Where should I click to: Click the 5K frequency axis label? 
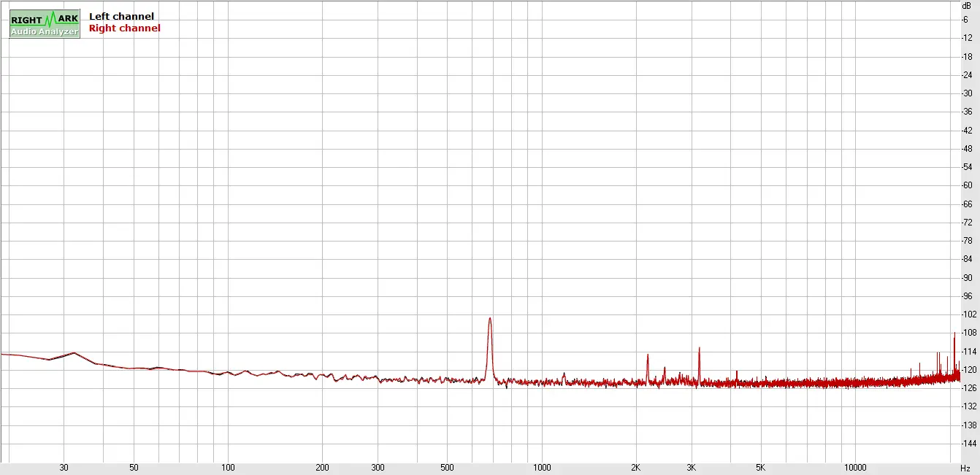[760, 468]
